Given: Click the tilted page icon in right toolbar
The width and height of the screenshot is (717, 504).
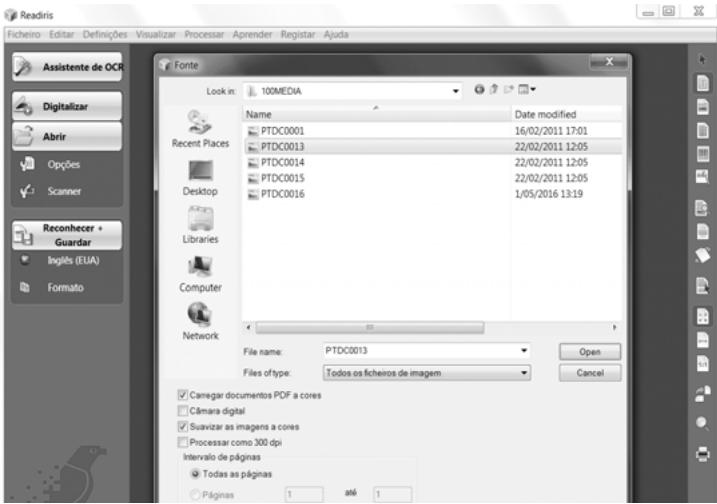Looking at the screenshot, I should (702, 255).
